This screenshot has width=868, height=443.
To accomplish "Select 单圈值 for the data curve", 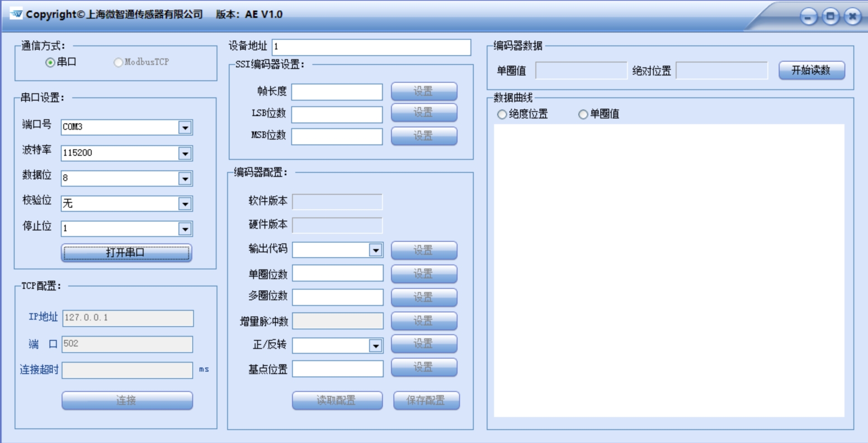I will pyautogui.click(x=583, y=114).
